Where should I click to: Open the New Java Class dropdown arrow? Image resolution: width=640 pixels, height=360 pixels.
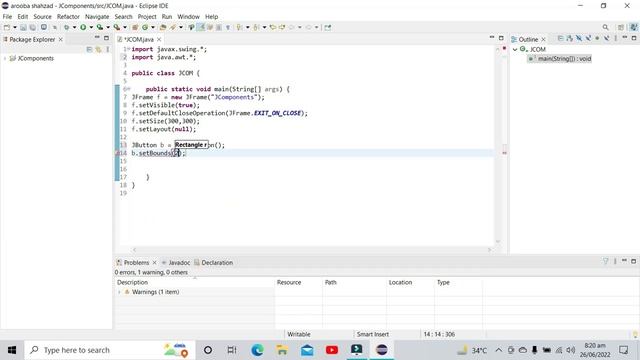click(153, 27)
